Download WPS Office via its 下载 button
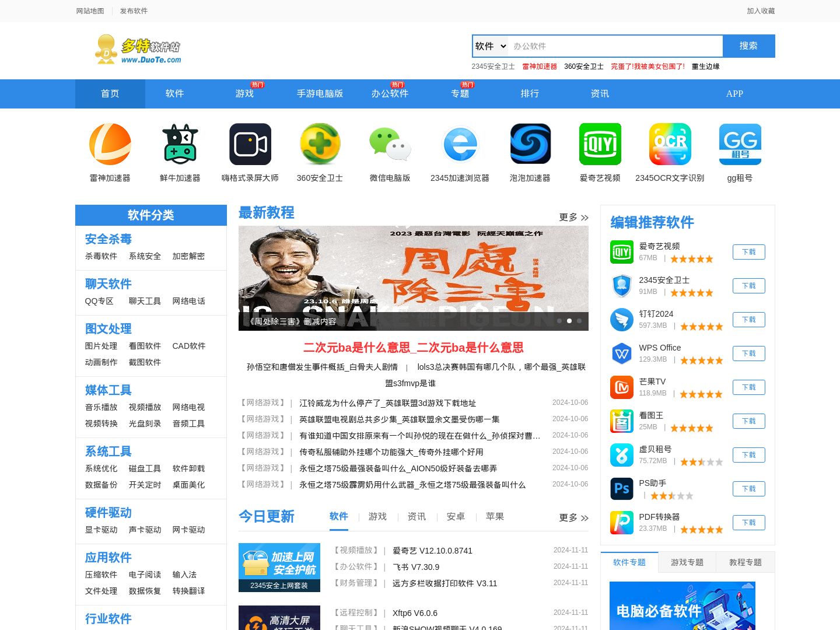This screenshot has width=840, height=630. pos(749,353)
